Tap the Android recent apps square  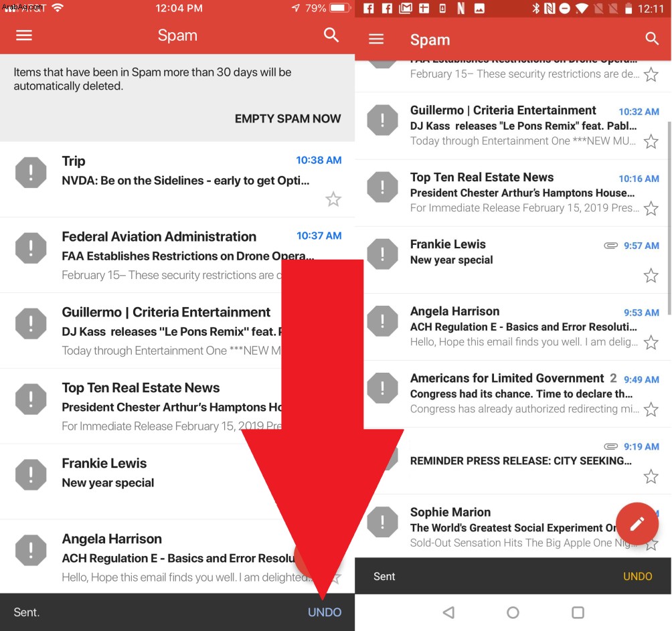coord(578,612)
